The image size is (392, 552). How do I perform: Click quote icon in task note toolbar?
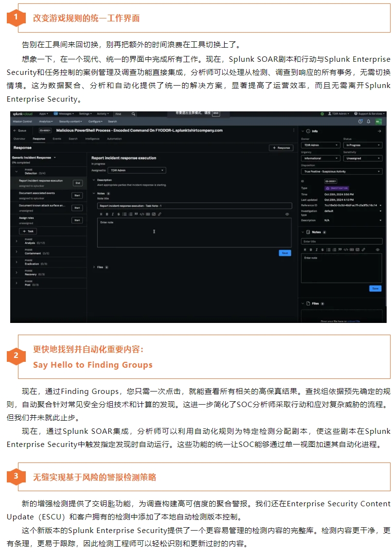(136, 214)
